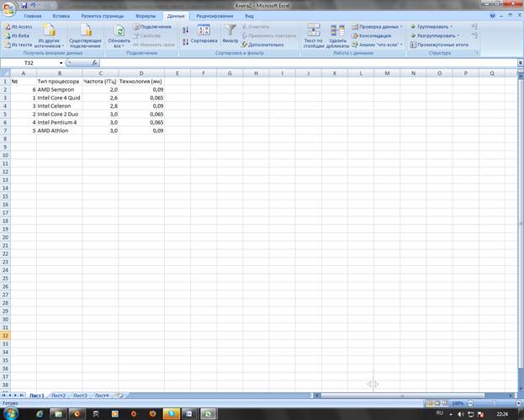
Task: Open the Windows Start button
Action: (11, 413)
